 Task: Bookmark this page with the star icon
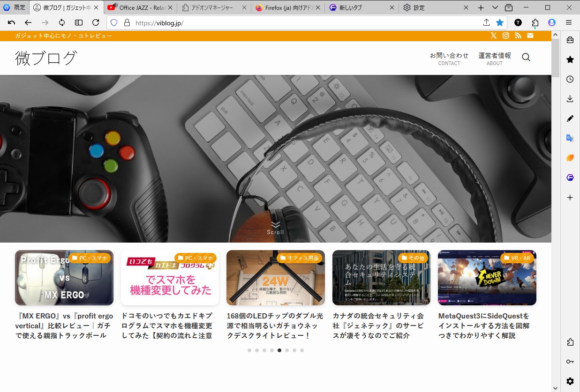pyautogui.click(x=500, y=22)
